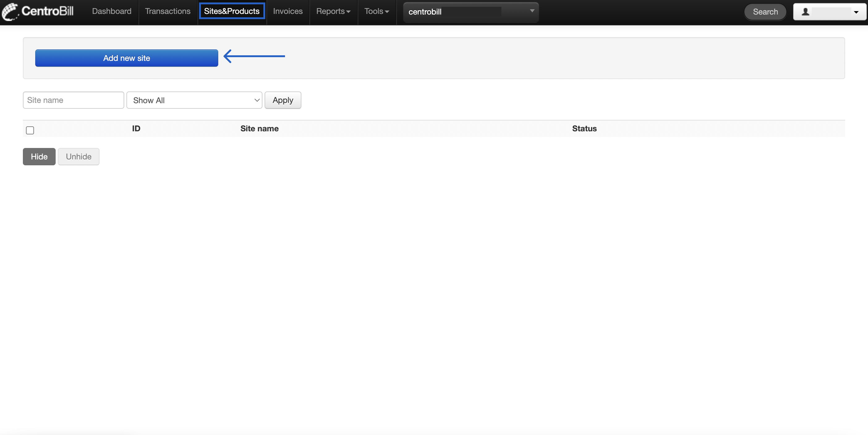Click the CentroBill logo

(38, 11)
